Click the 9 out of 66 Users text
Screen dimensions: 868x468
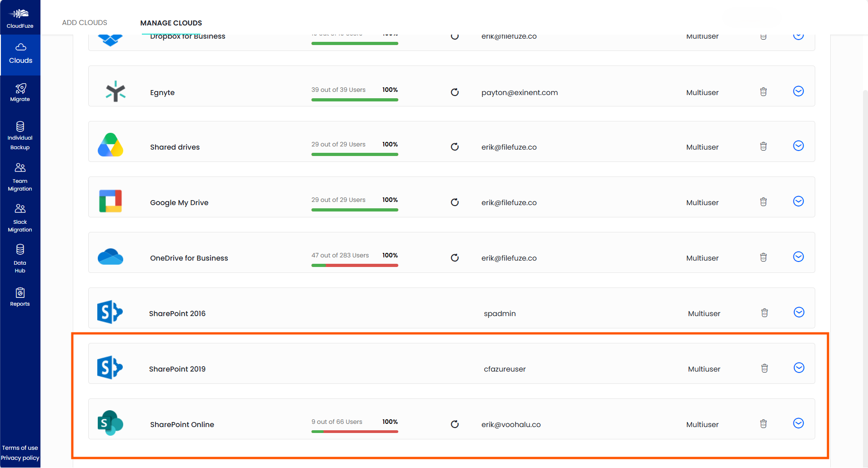pyautogui.click(x=337, y=422)
